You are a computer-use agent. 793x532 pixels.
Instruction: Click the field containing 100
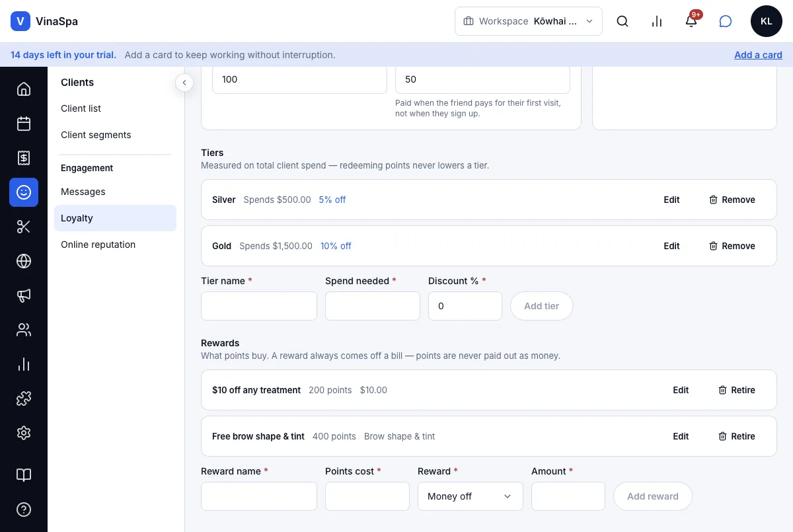[299, 79]
